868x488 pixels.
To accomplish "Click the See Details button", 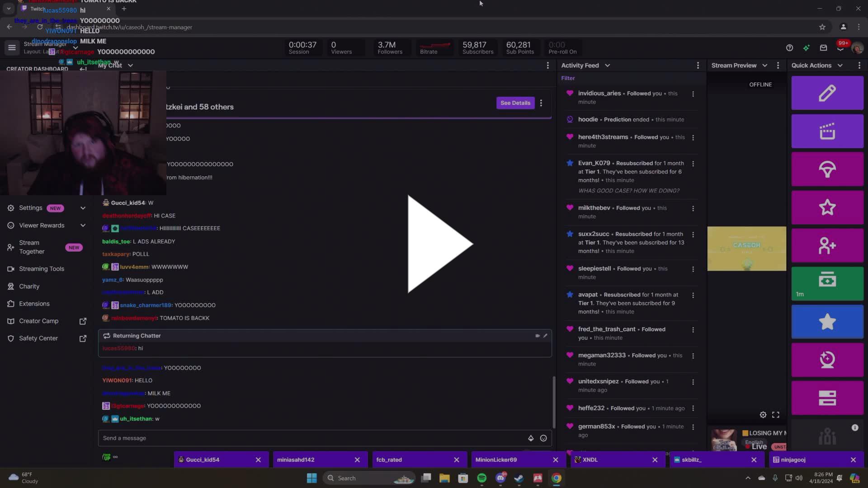I will [x=515, y=103].
